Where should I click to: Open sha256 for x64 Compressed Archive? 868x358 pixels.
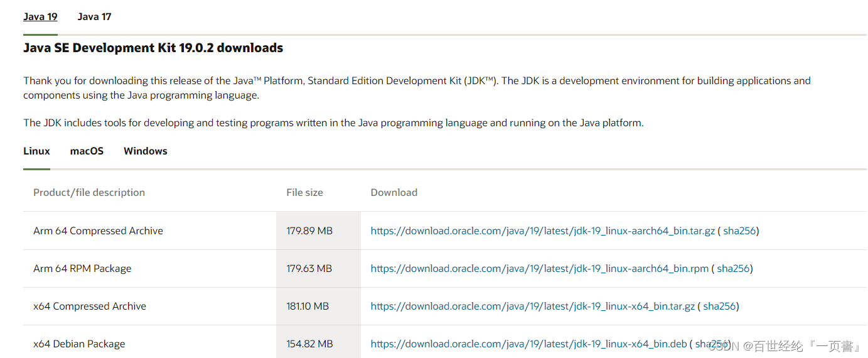(x=719, y=306)
